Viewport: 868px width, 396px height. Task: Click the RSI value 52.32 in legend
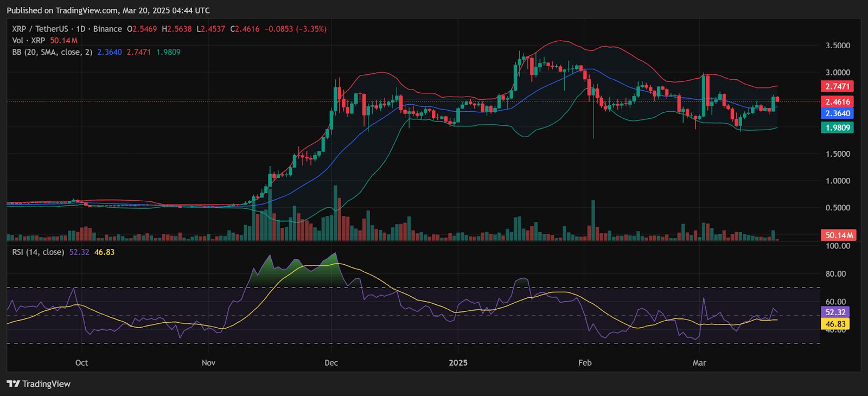tap(79, 252)
